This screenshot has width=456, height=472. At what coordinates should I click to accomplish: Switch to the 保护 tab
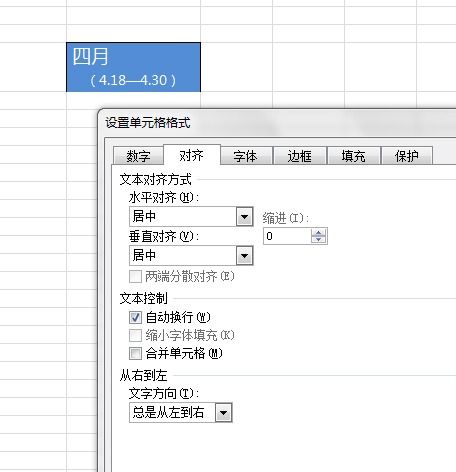[407, 156]
